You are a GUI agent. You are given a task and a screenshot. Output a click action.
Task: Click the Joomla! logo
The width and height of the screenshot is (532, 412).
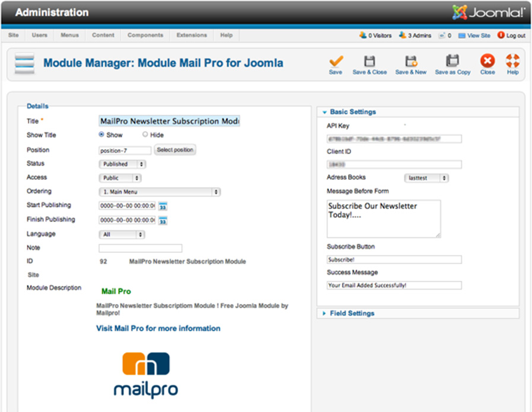pos(488,12)
